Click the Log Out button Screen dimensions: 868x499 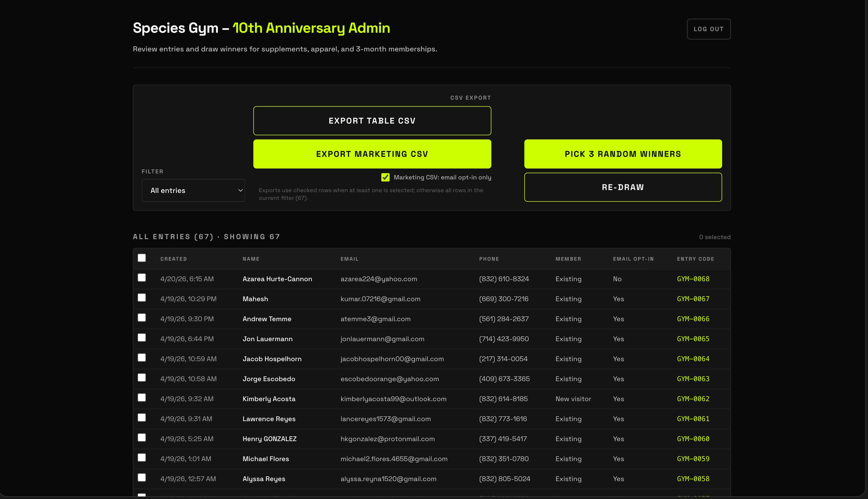coord(708,29)
